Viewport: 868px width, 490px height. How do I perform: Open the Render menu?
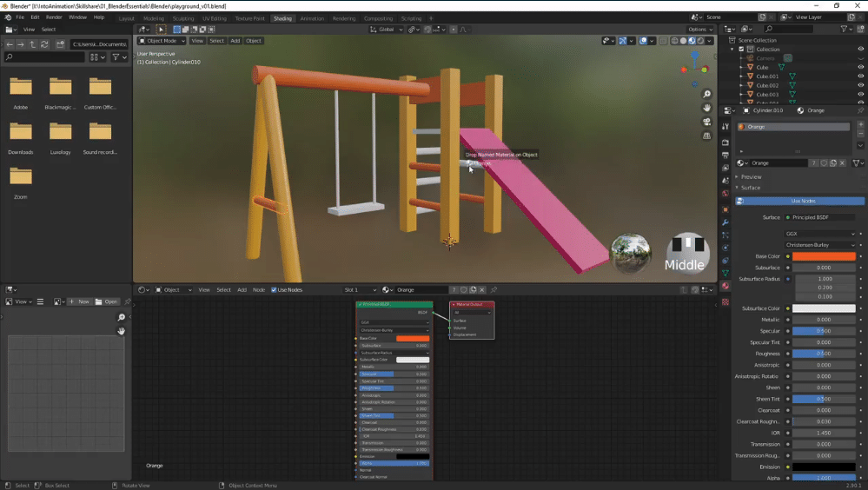tap(54, 17)
